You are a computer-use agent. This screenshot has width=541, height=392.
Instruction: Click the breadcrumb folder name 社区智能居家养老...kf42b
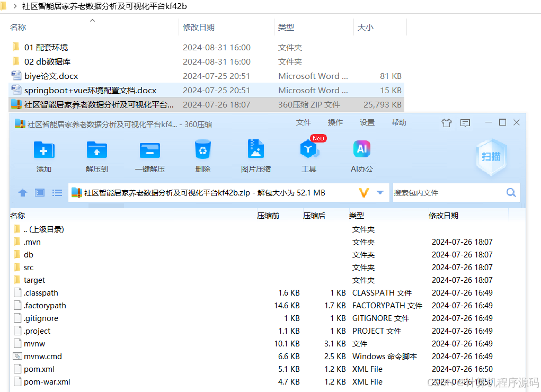[104, 6]
